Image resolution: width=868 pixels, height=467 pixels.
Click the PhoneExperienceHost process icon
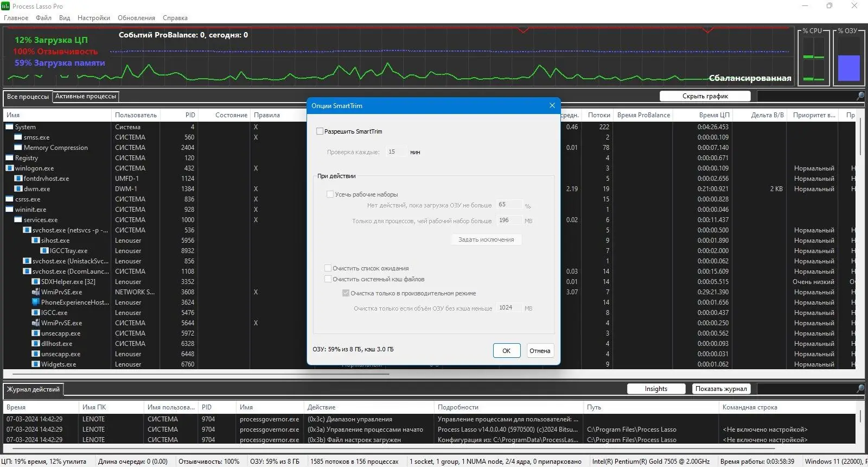tap(35, 302)
